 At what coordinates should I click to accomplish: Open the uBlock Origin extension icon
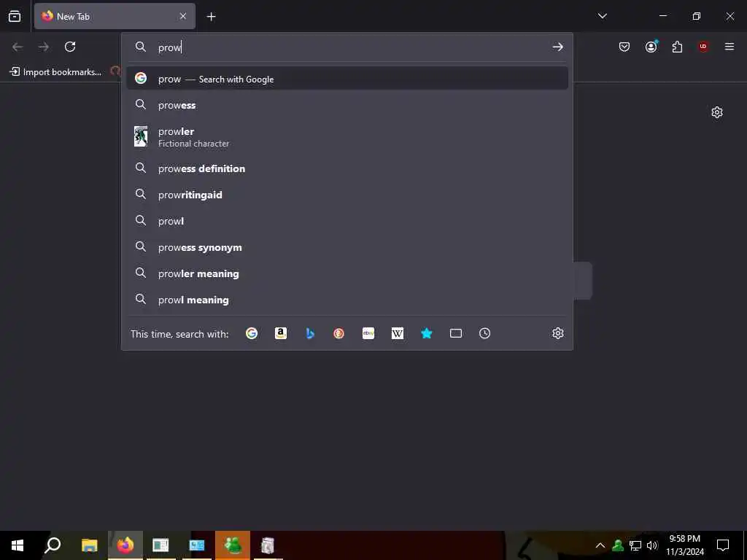pos(703,47)
